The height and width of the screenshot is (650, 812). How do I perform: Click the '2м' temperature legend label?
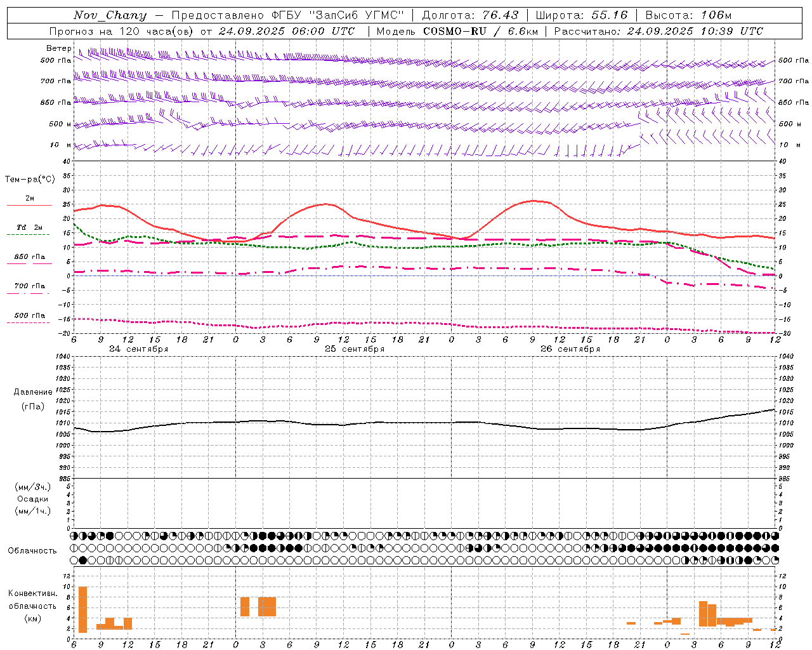30,198
